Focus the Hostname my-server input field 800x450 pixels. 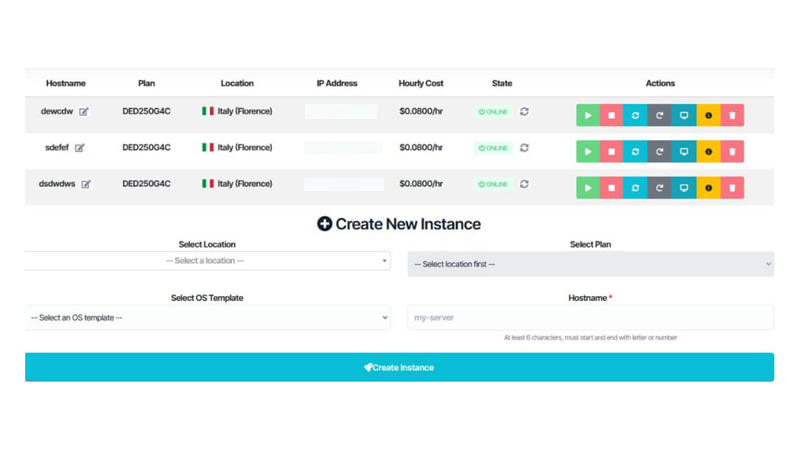[590, 318]
